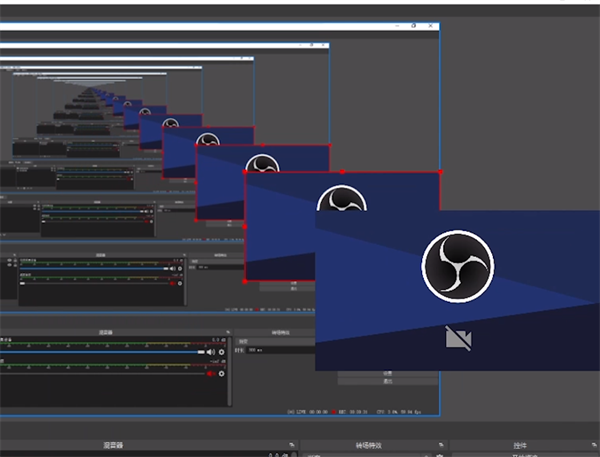Click the largest nested 混音器 panel title

(106, 332)
